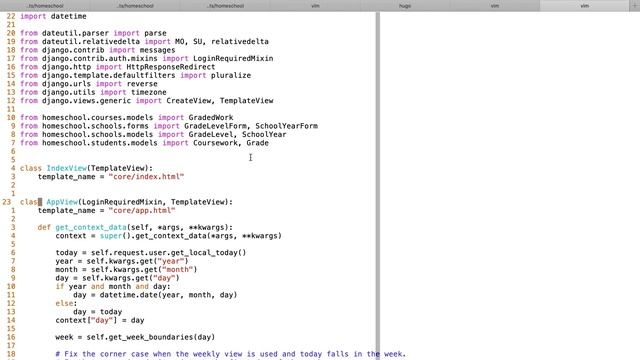Click 'GradeLevel' in the schools.models import
The image size is (640, 360).
211,134
